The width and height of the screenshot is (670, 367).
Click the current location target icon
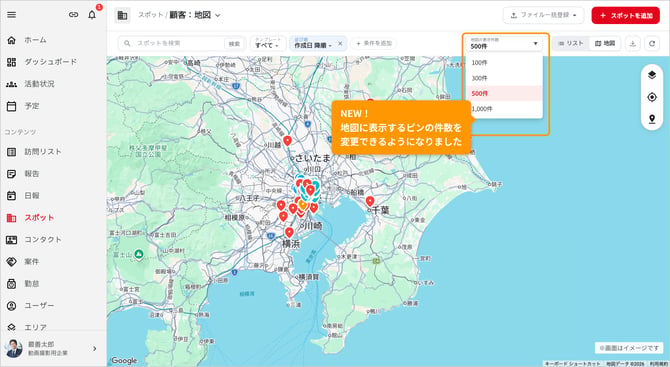[x=652, y=97]
